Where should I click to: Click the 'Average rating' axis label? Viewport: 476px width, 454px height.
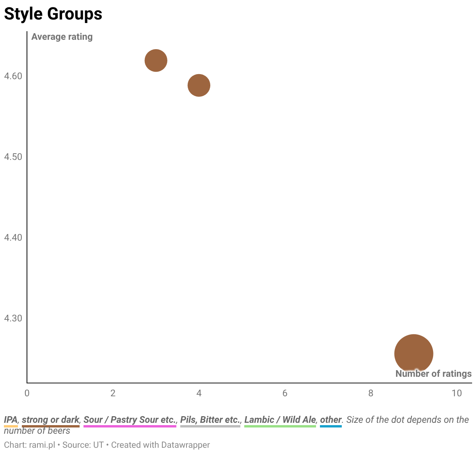click(62, 37)
